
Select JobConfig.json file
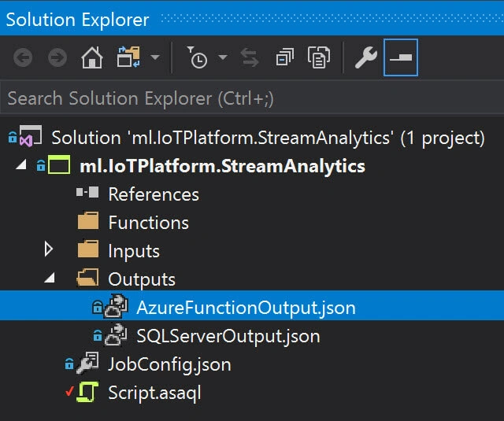[169, 365]
